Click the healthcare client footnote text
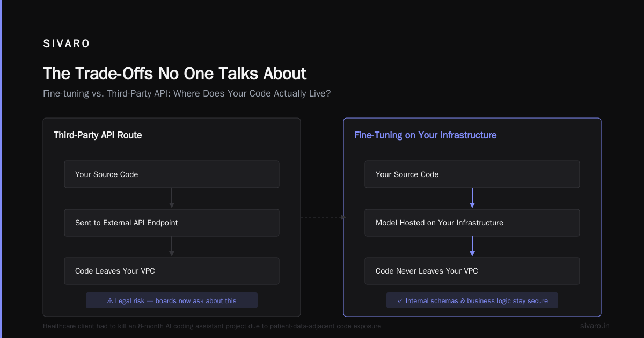The height and width of the screenshot is (338, 644). (x=212, y=326)
